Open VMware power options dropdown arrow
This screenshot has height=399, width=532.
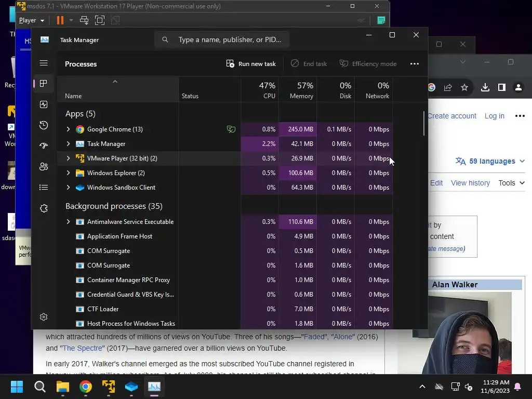coord(71,20)
